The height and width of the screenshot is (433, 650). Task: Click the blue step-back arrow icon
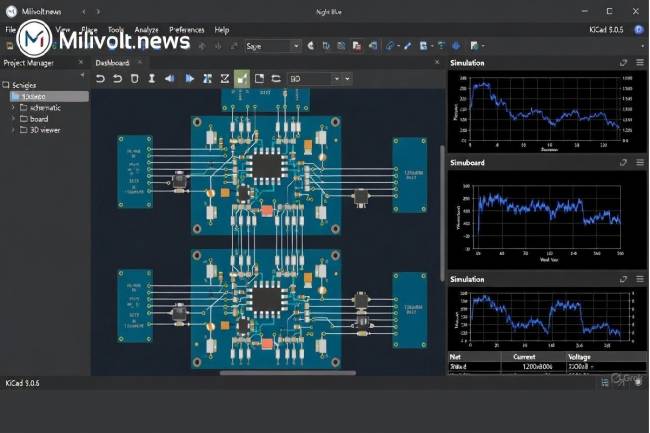pyautogui.click(x=170, y=78)
